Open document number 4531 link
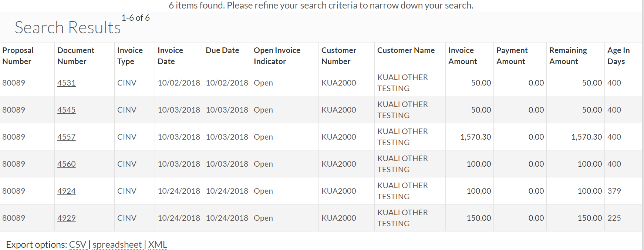Viewport: 644px width, 250px height. pyautogui.click(x=66, y=83)
